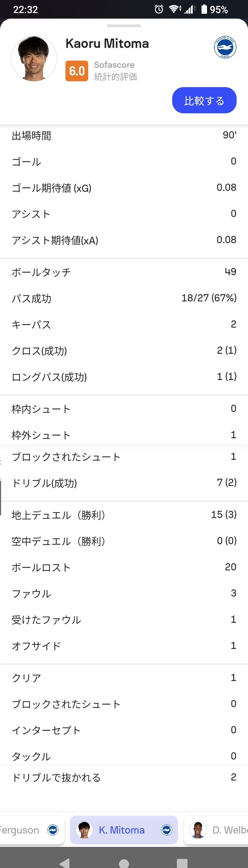Switch to the D. Welbeck player tab
Image resolution: width=248 pixels, height=868 pixels.
pos(216,830)
